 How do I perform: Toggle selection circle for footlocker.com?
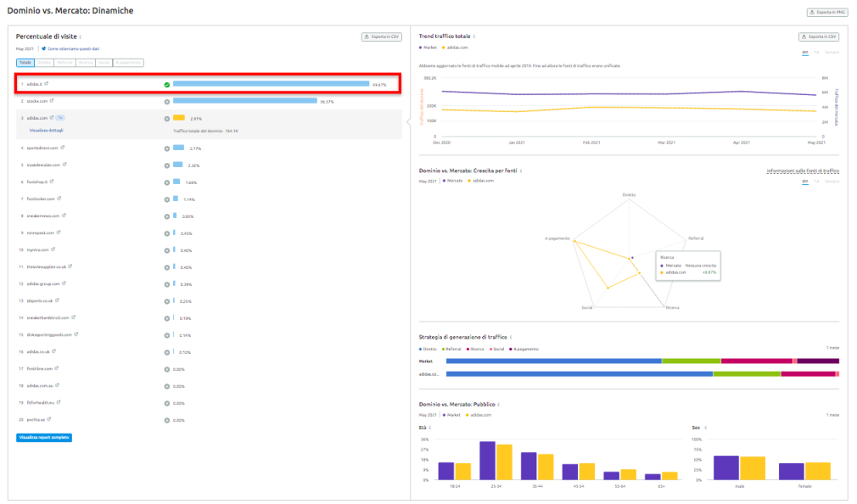(x=166, y=199)
